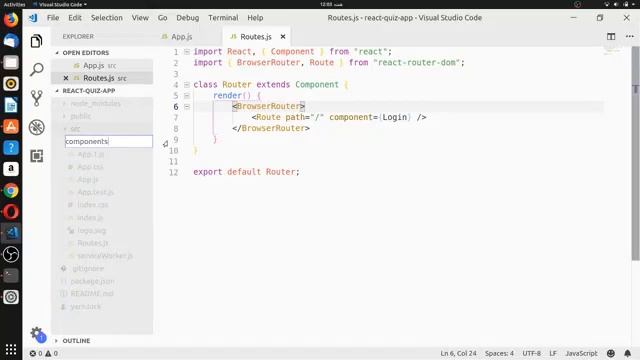Open the Search view icon
This screenshot has height=360, width=640.
tap(36, 69)
